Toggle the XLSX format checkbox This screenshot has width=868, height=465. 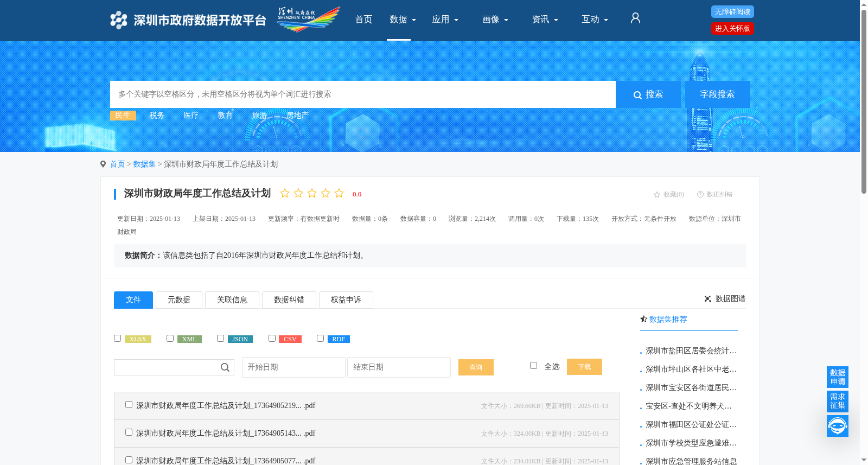point(117,339)
